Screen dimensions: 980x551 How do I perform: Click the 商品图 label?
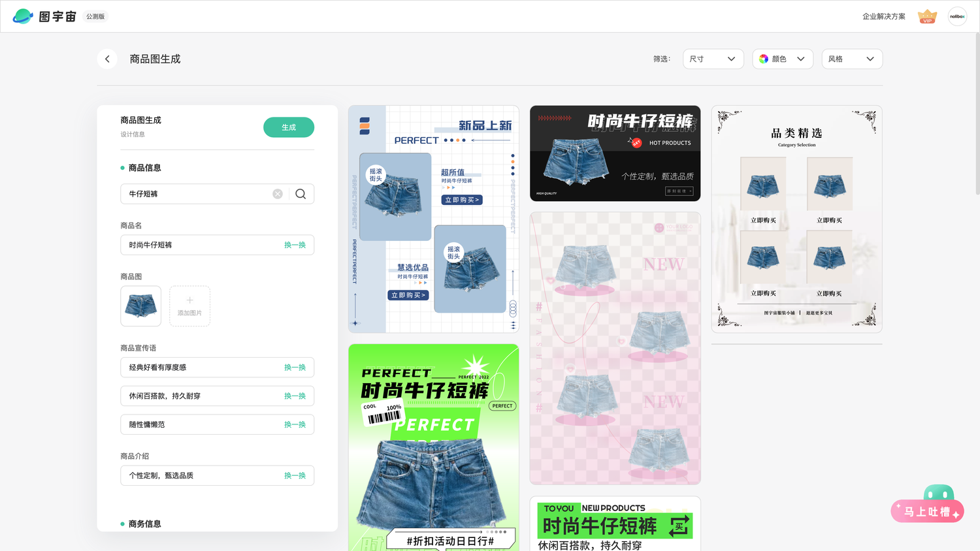pos(131,277)
